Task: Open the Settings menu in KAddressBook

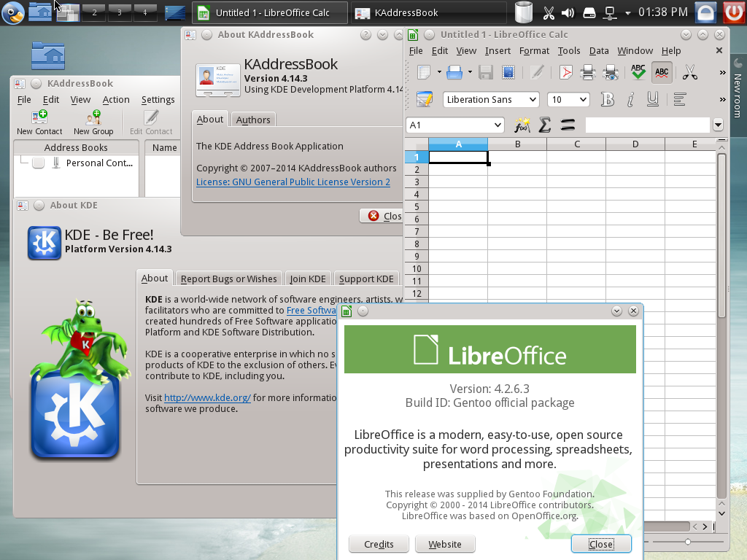Action: pos(158,99)
